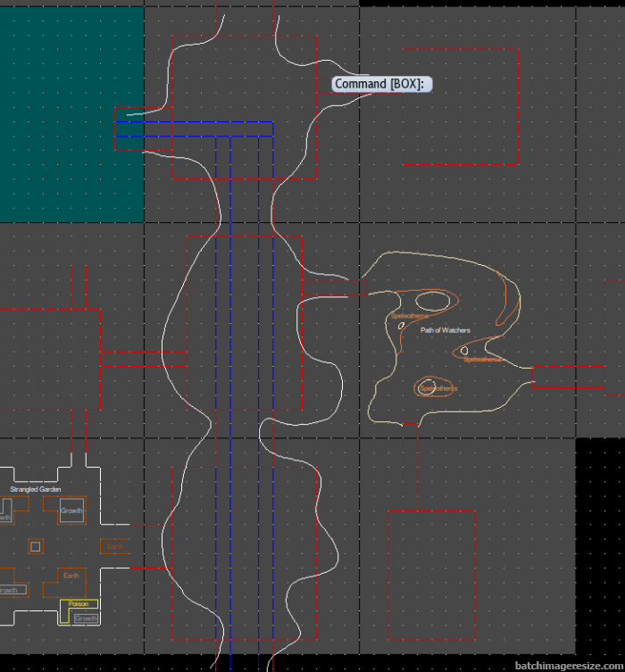Select Speleothems label inside the double oval ring

click(437, 388)
